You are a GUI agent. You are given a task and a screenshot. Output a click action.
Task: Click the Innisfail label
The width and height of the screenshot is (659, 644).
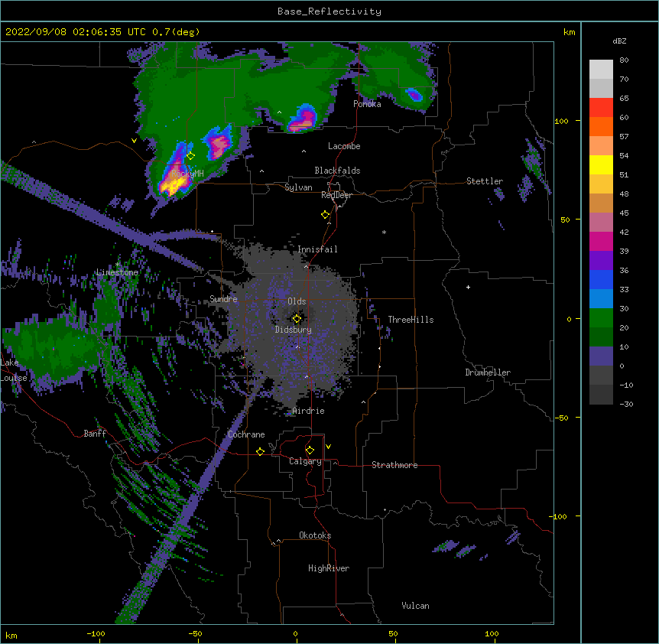pos(317,249)
